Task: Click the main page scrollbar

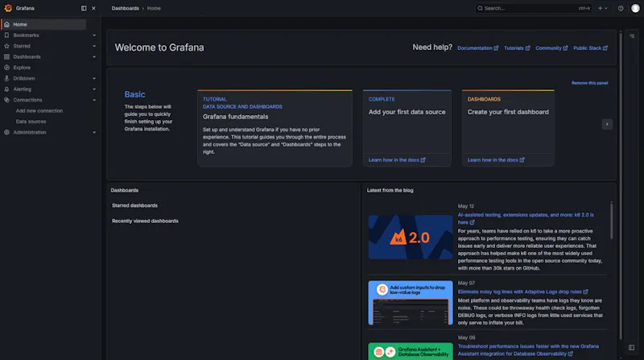Action: [x=620, y=186]
